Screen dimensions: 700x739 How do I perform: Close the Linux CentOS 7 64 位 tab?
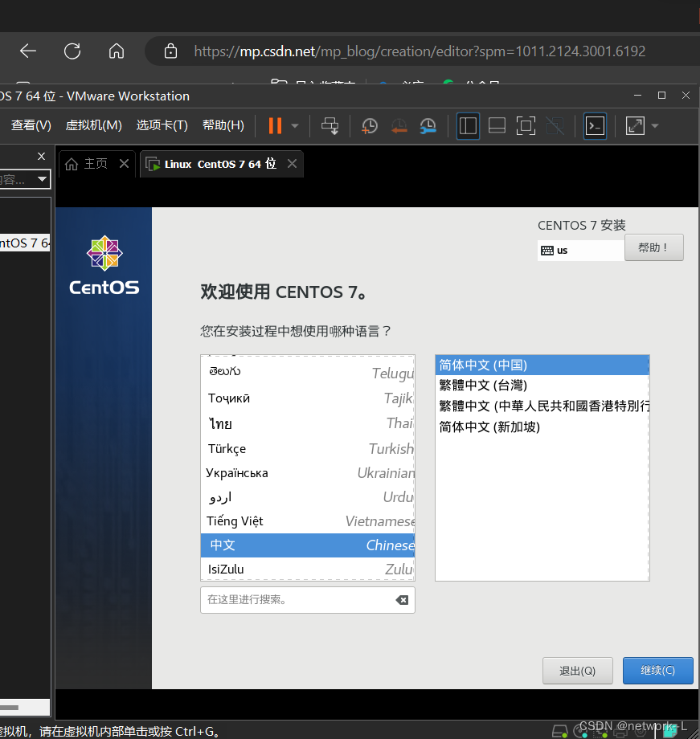coord(292,164)
